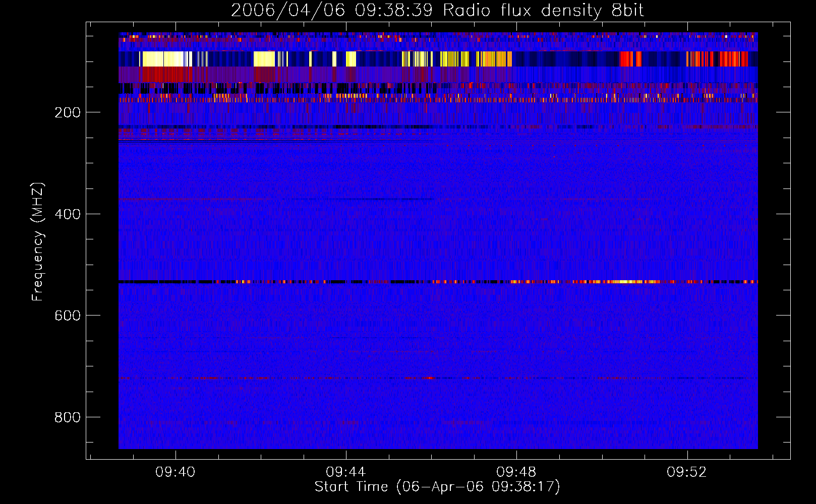816x504 pixels.
Task: Click the 'Start Time (06-Apr-06 09:38:17)' x-axis label
Action: pos(437,487)
